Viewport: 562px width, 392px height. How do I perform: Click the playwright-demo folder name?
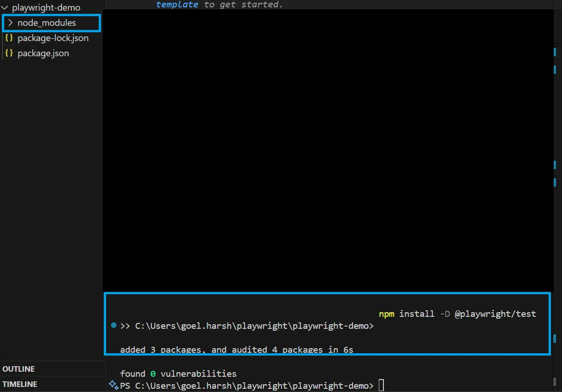(46, 8)
